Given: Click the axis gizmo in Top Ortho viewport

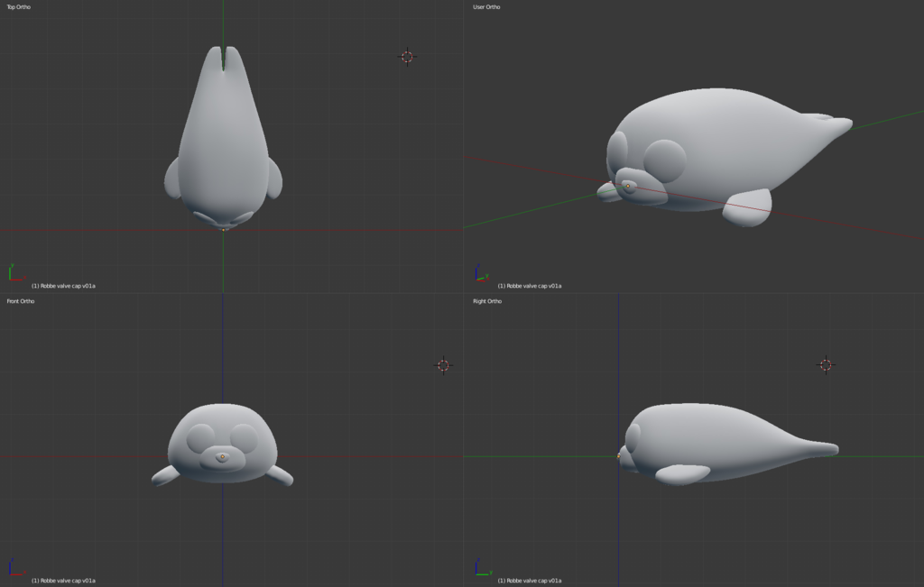Looking at the screenshot, I should tap(16, 273).
